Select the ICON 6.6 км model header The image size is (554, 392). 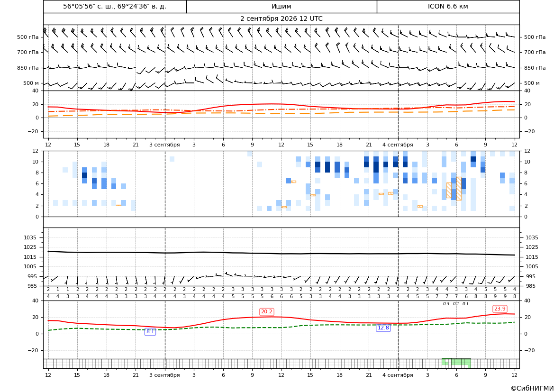tap(448, 6)
